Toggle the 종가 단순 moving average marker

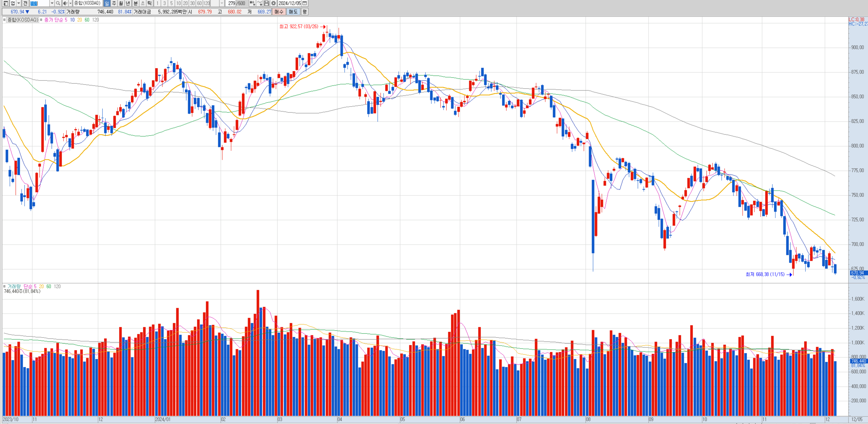[x=41, y=20]
